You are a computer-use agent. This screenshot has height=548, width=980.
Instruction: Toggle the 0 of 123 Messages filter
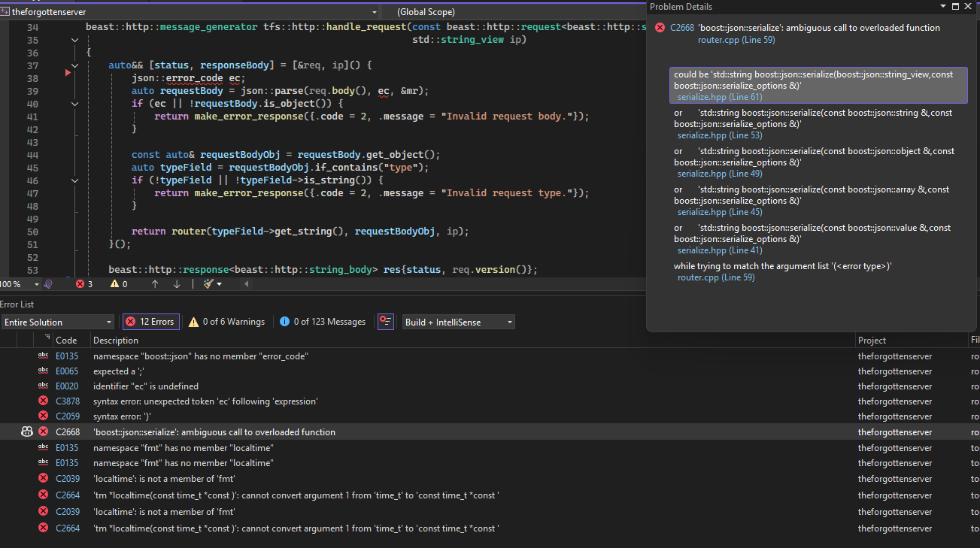323,322
